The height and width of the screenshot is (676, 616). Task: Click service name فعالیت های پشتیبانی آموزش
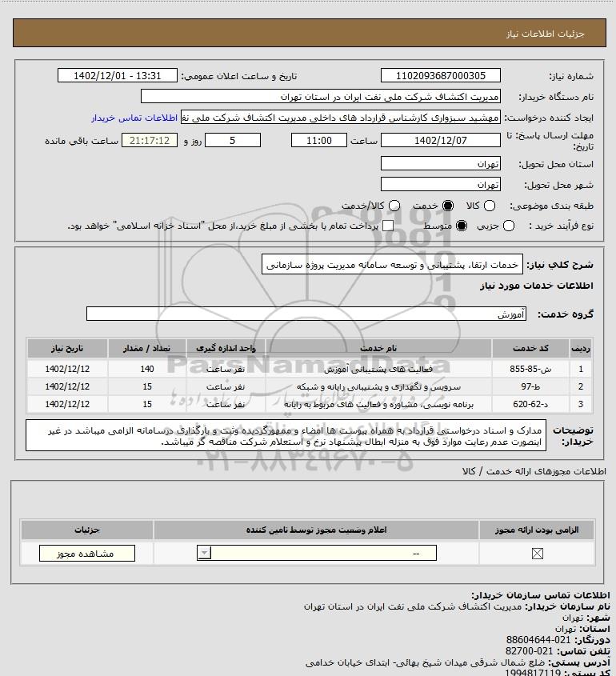378,369
